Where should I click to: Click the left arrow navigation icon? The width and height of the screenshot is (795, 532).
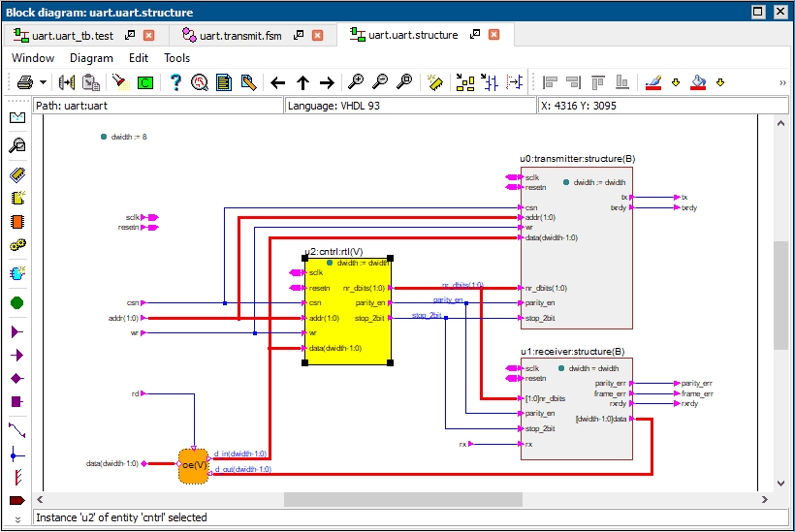278,82
